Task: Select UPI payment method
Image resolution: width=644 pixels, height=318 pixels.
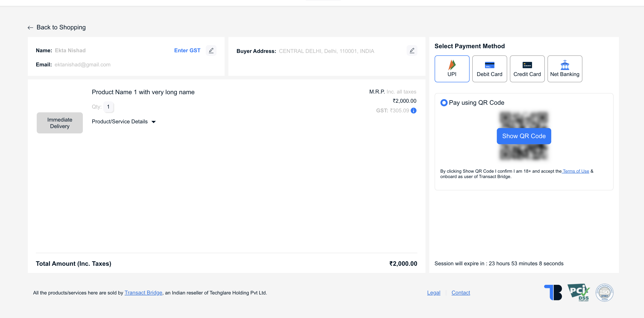Action: point(452,69)
